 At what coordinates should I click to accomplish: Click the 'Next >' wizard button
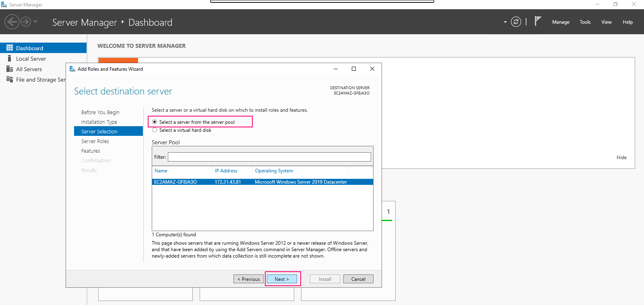click(282, 279)
